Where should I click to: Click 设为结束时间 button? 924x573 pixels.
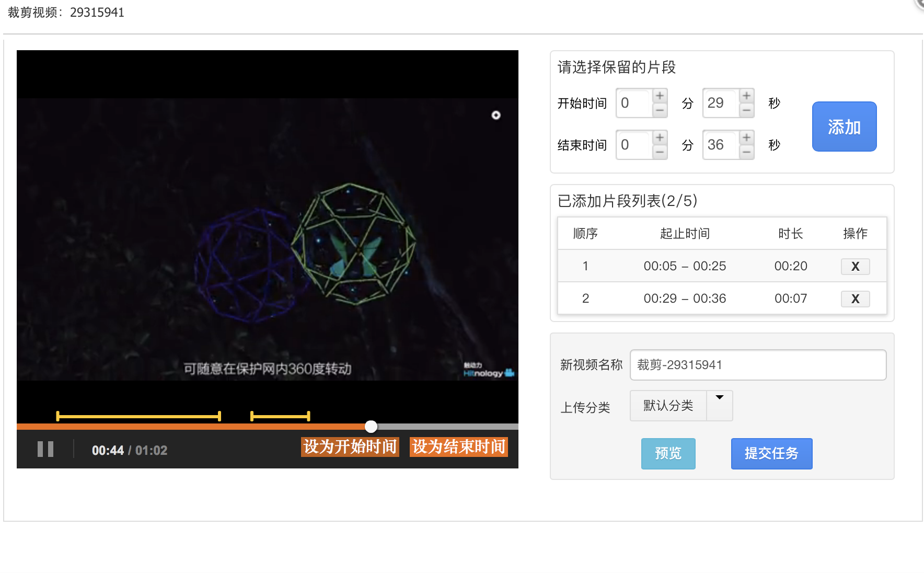(x=459, y=447)
